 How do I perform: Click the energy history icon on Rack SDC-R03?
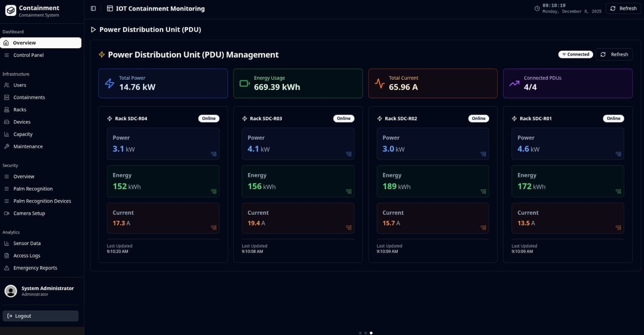point(348,192)
